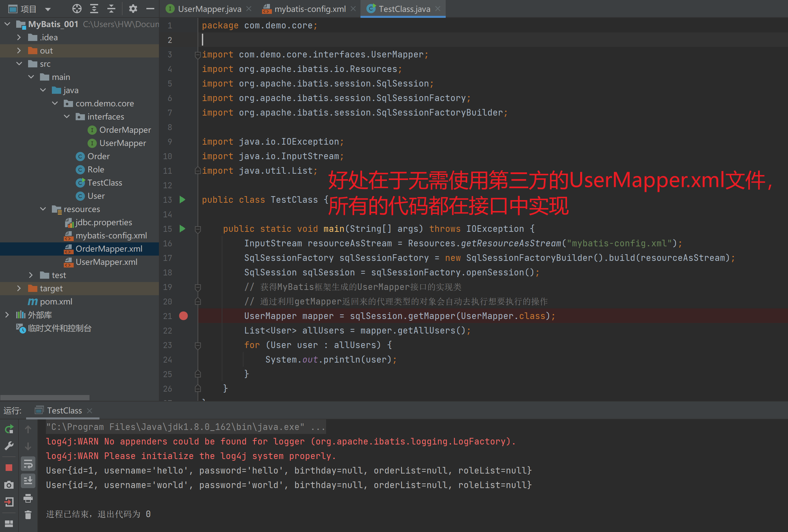Click the locate in project tree target icon
Viewport: 788px width, 532px height.
(77, 9)
